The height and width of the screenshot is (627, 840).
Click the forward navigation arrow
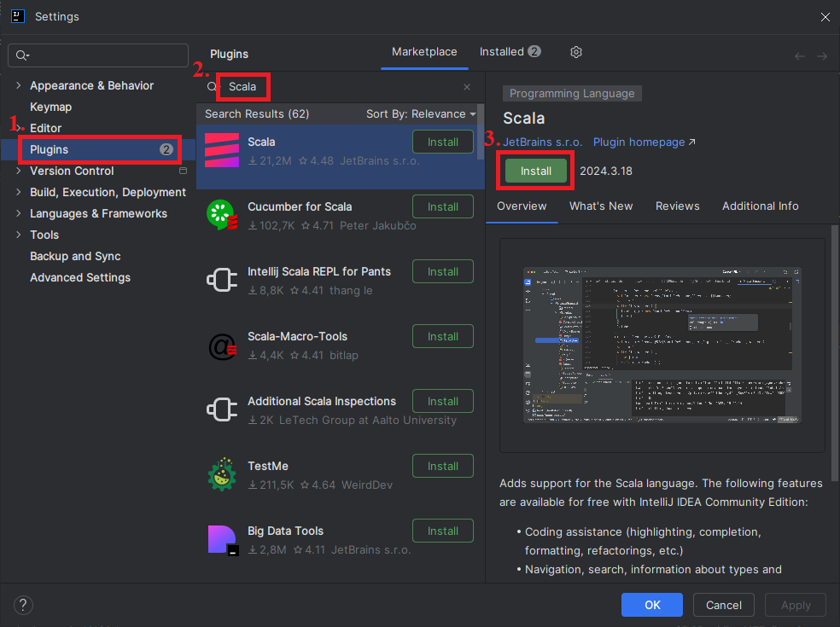822,56
